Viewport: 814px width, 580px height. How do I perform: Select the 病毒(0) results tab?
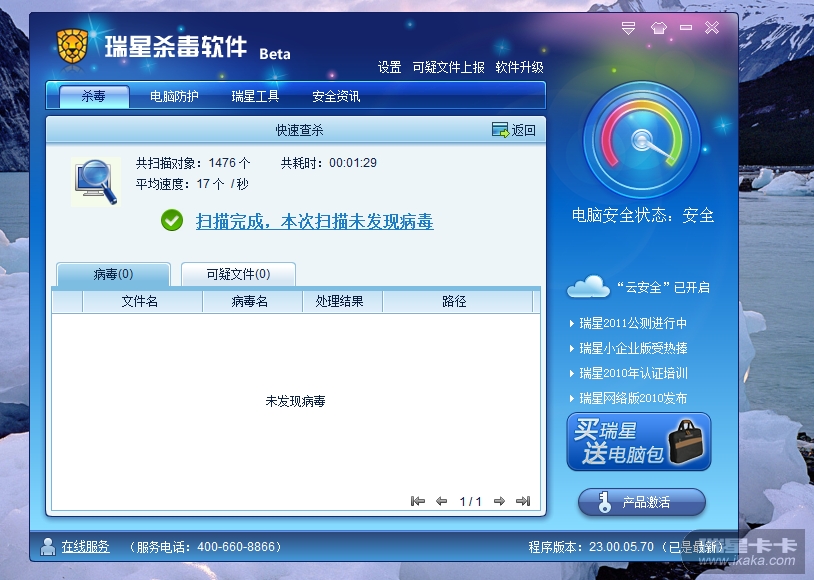pos(113,274)
